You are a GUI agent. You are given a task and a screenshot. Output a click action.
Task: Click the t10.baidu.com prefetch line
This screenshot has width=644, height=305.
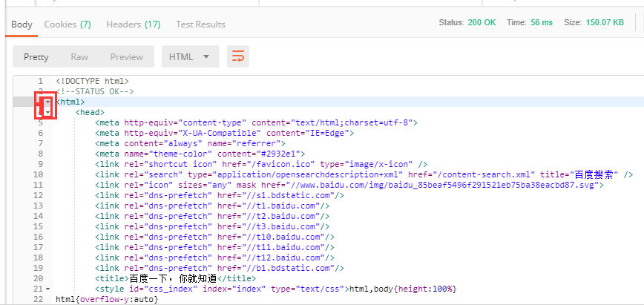(215, 237)
